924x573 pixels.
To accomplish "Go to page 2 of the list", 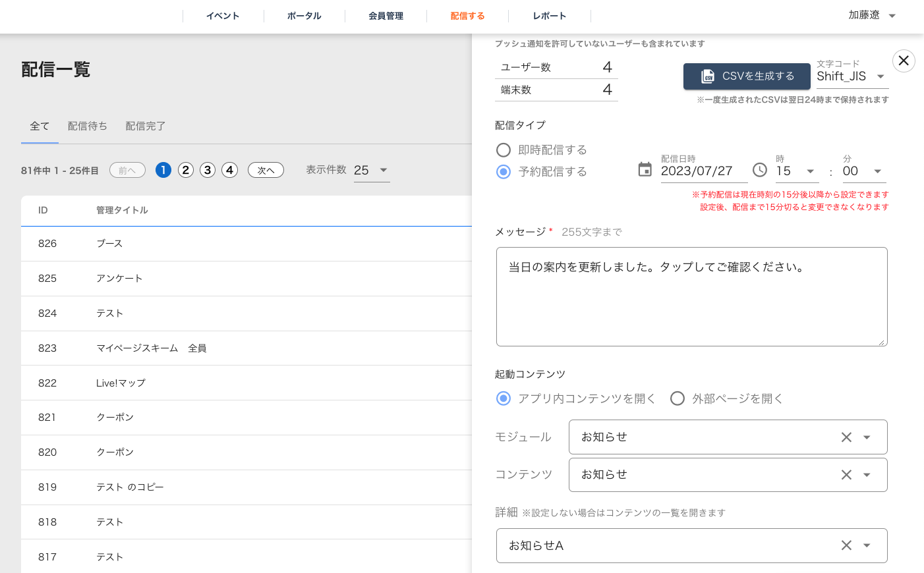I will point(186,170).
